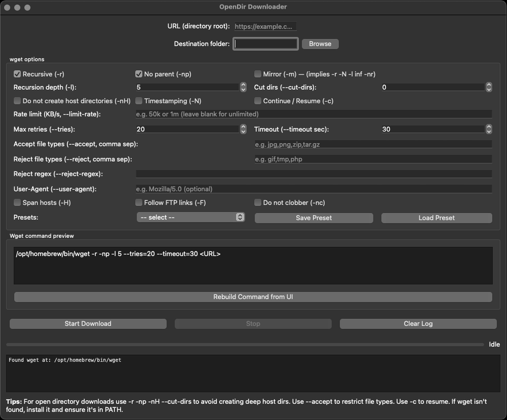
Task: Click Browse for destination folder
Action: (x=320, y=44)
